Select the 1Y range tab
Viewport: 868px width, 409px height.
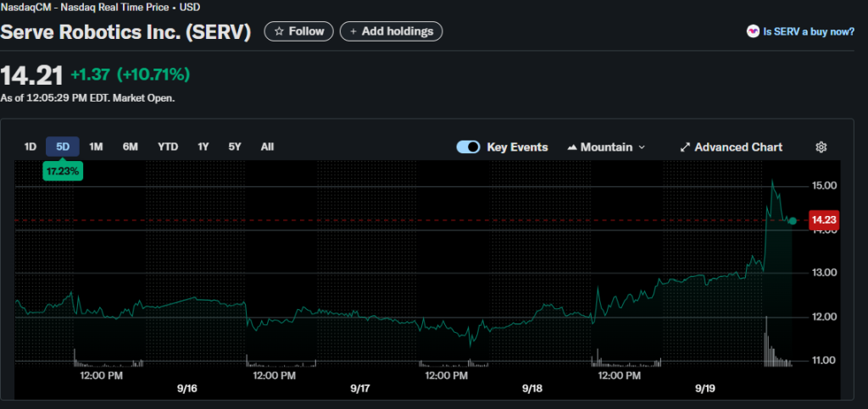[203, 147]
